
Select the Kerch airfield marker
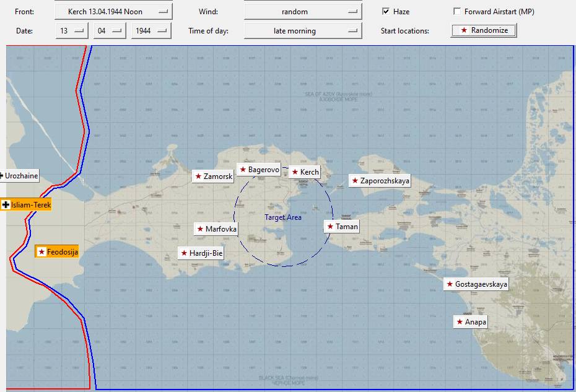305,172
